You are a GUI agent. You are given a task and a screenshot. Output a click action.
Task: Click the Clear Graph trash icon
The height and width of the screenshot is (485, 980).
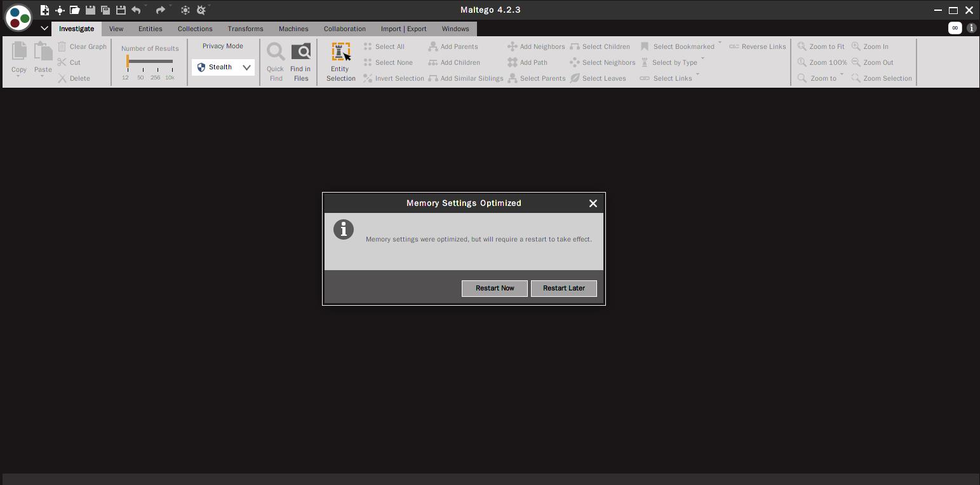point(62,46)
